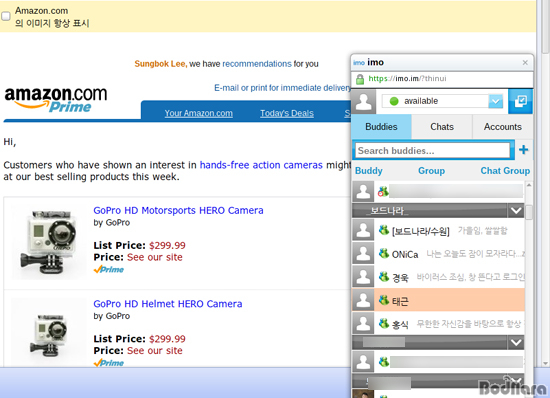Click 경욱's avatar picture
This screenshot has width=550, height=398.
(x=363, y=277)
